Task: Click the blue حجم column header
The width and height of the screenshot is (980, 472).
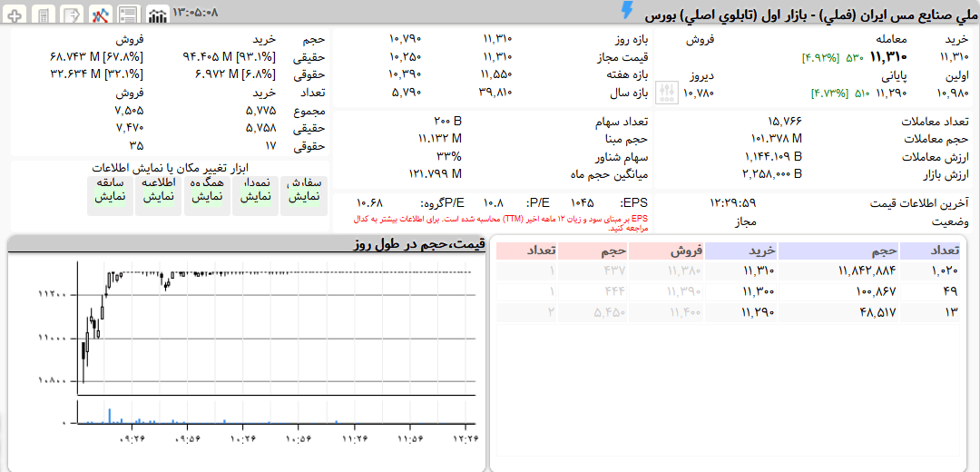Action: click(839, 251)
